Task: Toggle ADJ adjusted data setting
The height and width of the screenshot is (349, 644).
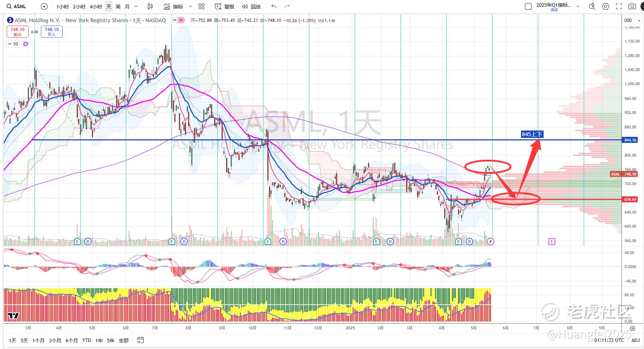Action: click(x=635, y=340)
